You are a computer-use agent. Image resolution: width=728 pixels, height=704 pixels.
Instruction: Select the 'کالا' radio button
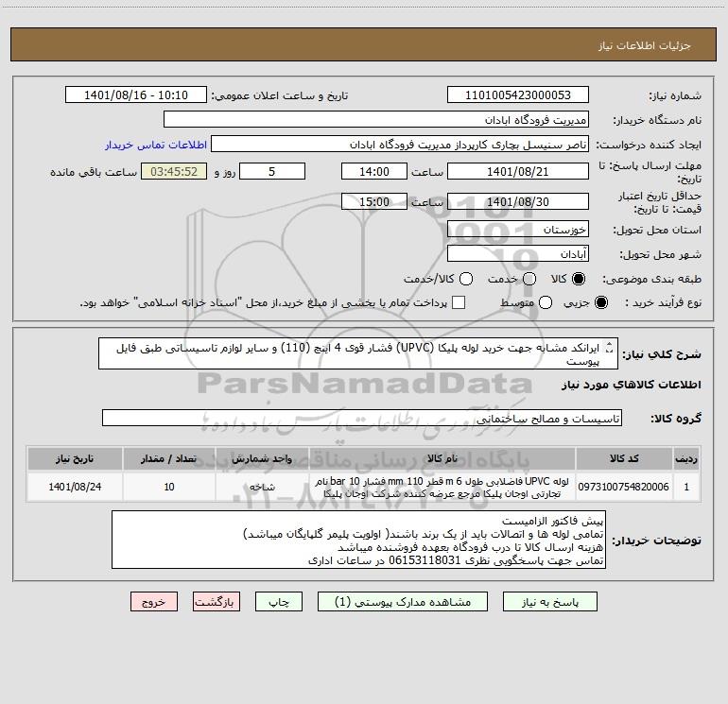[579, 279]
